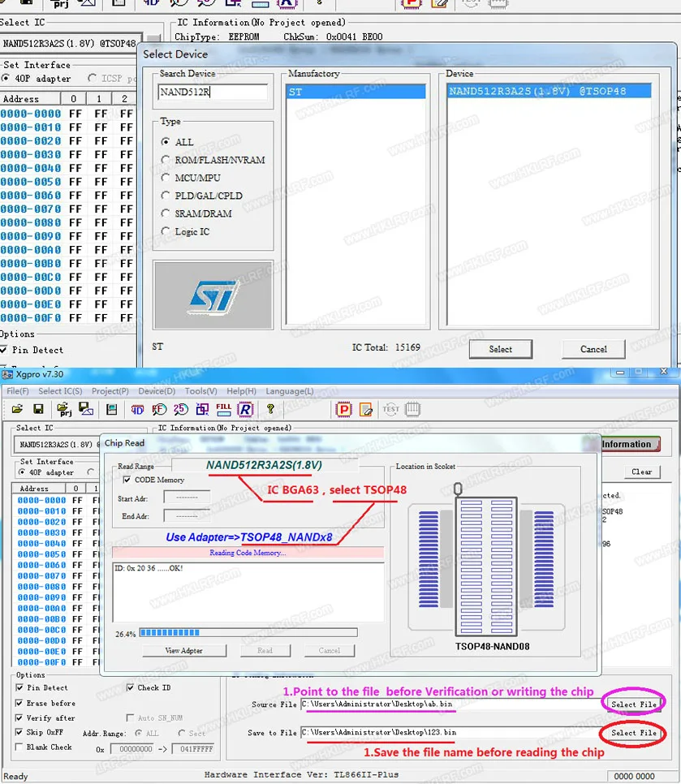Toggle the Erase before checkbox

[19, 703]
